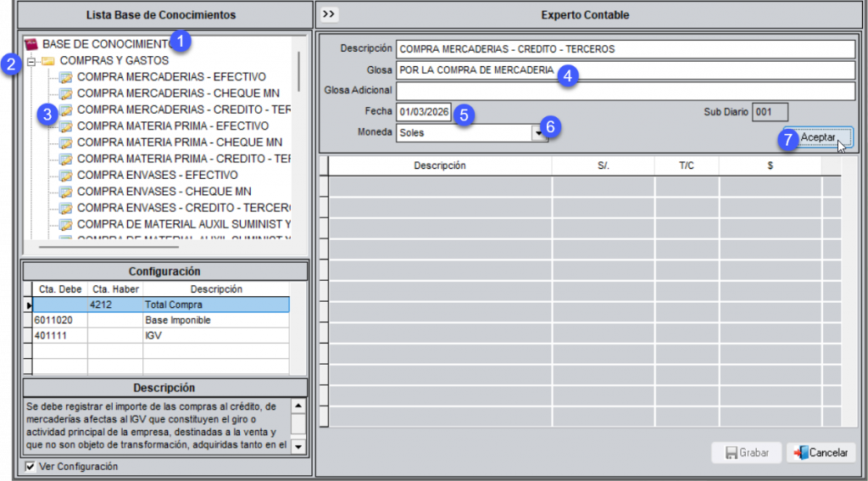Click the COMPRAS Y GASTOS folder icon
The width and height of the screenshot is (868, 481).
coord(48,60)
